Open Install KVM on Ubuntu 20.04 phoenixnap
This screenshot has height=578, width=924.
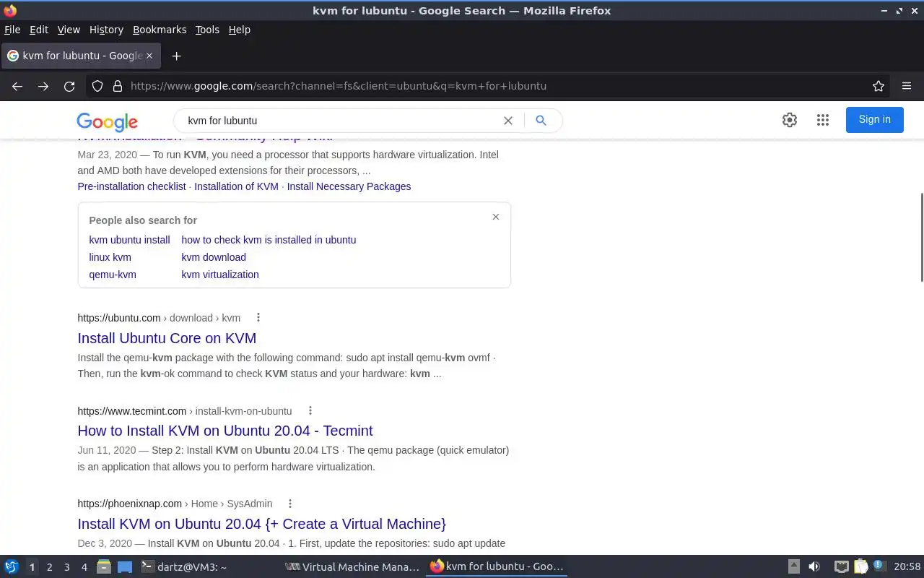coord(262,524)
